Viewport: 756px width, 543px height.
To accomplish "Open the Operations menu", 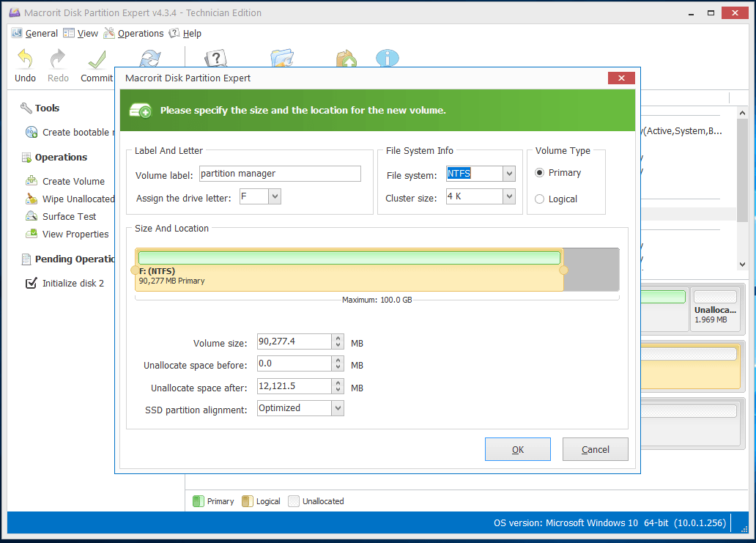I will pyautogui.click(x=134, y=33).
